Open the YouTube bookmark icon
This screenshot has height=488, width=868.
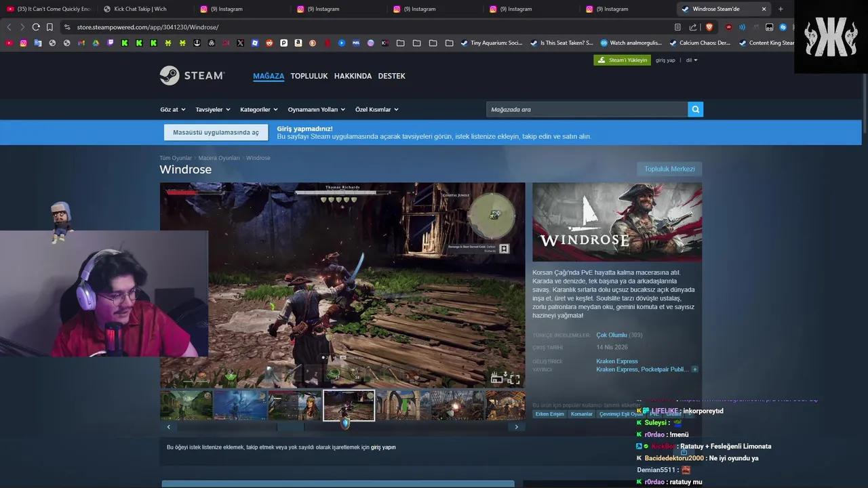coord(9,43)
